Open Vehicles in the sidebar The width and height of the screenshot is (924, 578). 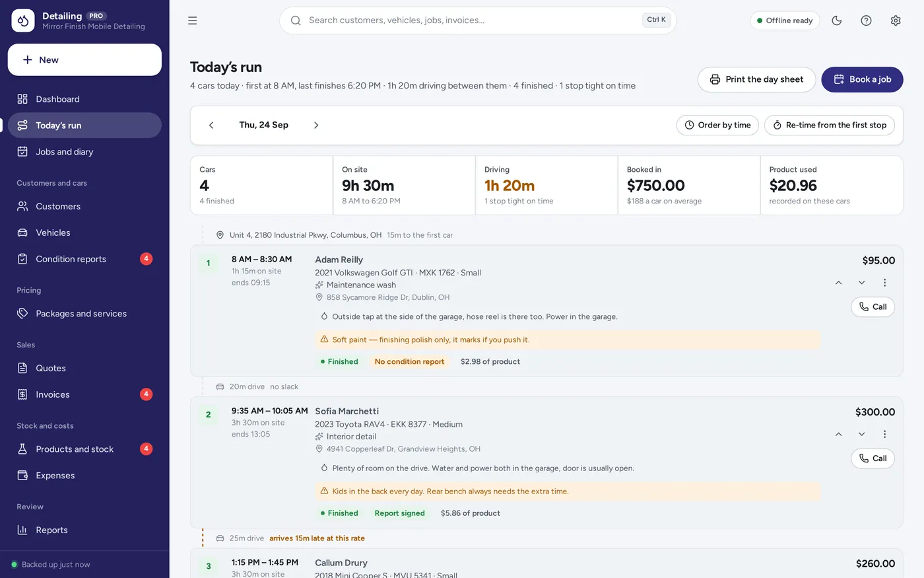point(84,233)
